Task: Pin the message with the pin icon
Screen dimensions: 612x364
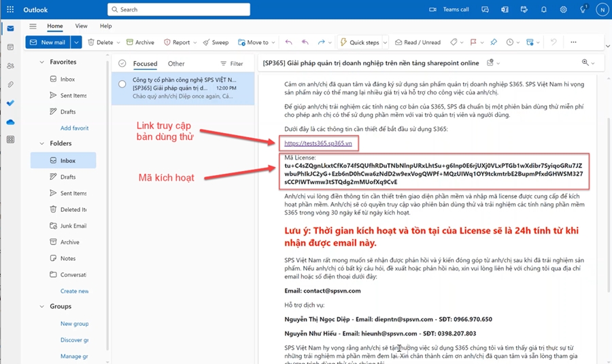Action: point(494,42)
